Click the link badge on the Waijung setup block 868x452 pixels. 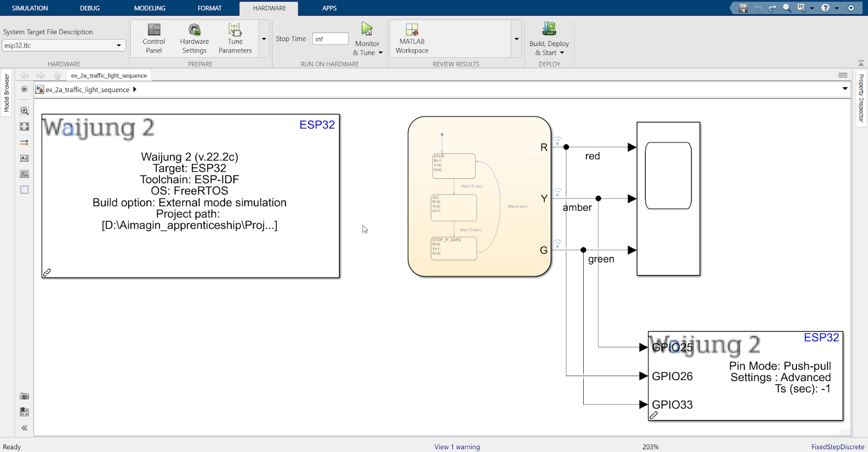coord(47,273)
